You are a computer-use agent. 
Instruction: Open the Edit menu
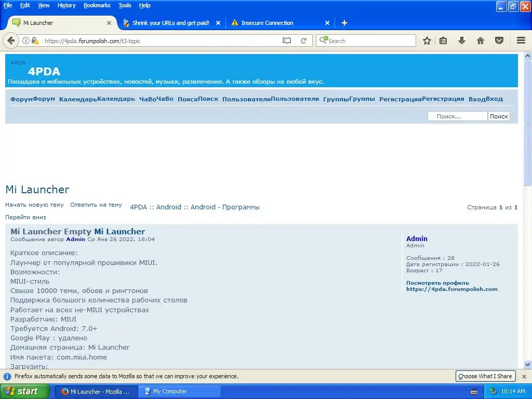tap(25, 5)
